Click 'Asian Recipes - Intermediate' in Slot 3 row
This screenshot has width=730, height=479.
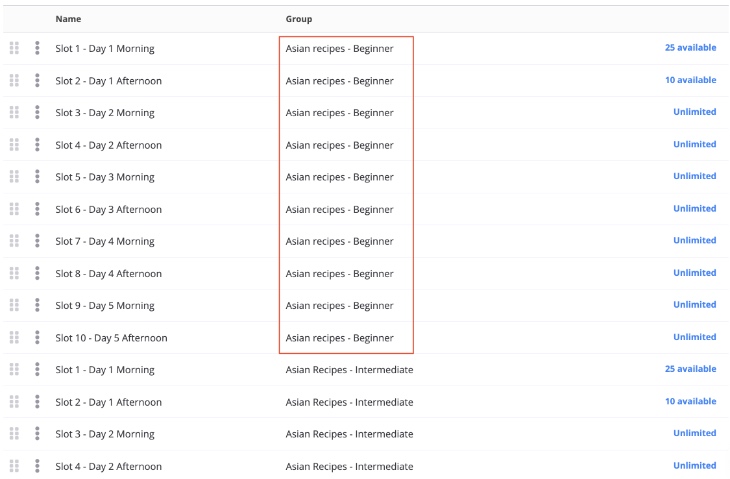point(349,434)
